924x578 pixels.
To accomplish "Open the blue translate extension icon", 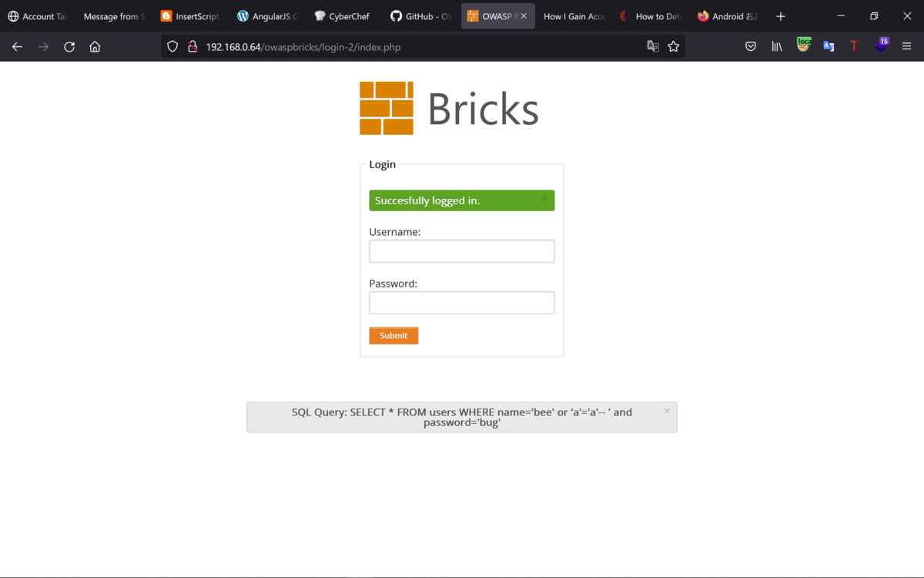I will 829,47.
